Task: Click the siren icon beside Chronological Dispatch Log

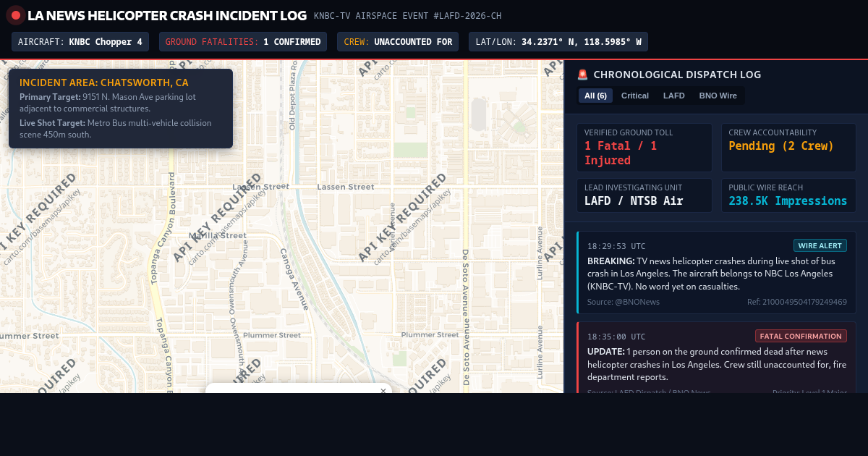Action: click(x=583, y=75)
